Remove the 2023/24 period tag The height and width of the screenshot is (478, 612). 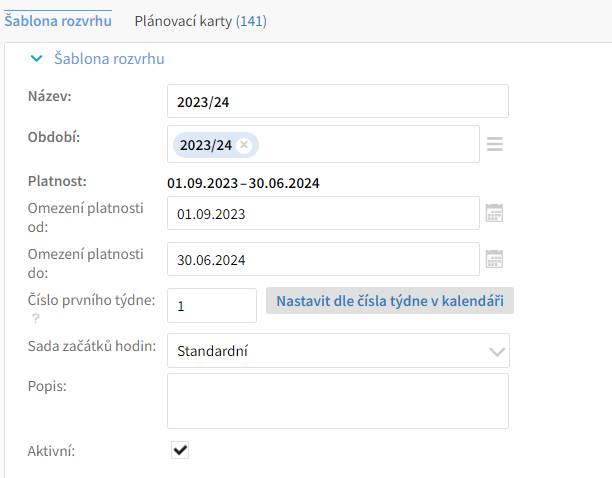tap(244, 145)
